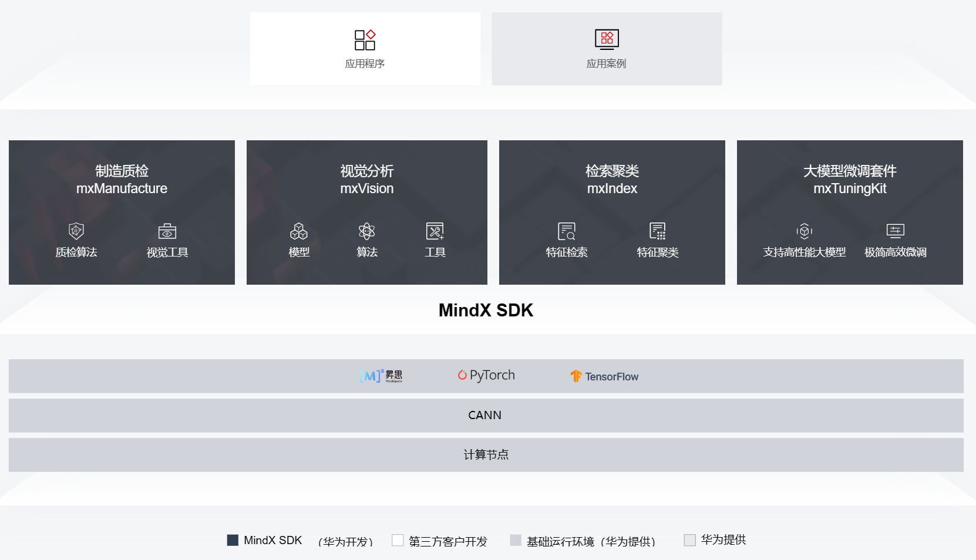This screenshot has height=560, width=976.
Task: Click the 视觉工具 eye box icon
Action: 167,231
